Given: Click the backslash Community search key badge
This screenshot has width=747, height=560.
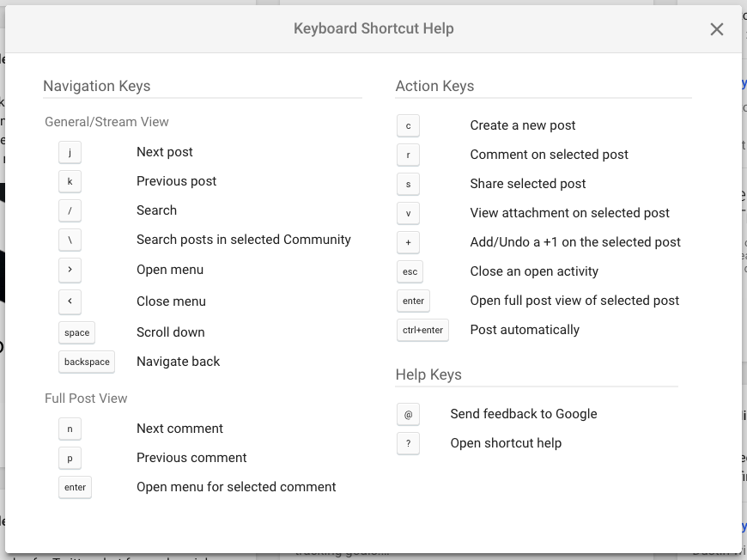Looking at the screenshot, I should click(x=70, y=240).
